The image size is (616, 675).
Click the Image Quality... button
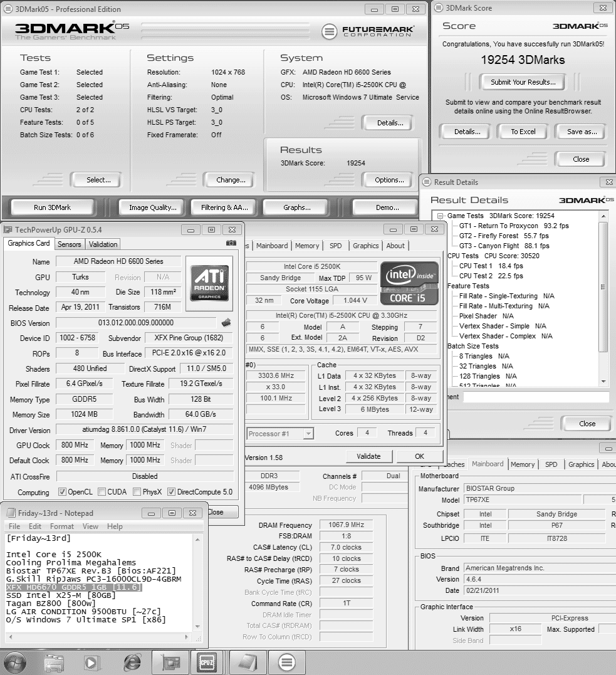[153, 207]
